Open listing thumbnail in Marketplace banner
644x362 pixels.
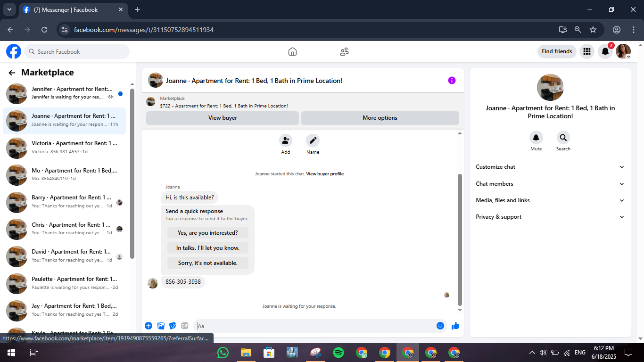tap(151, 102)
